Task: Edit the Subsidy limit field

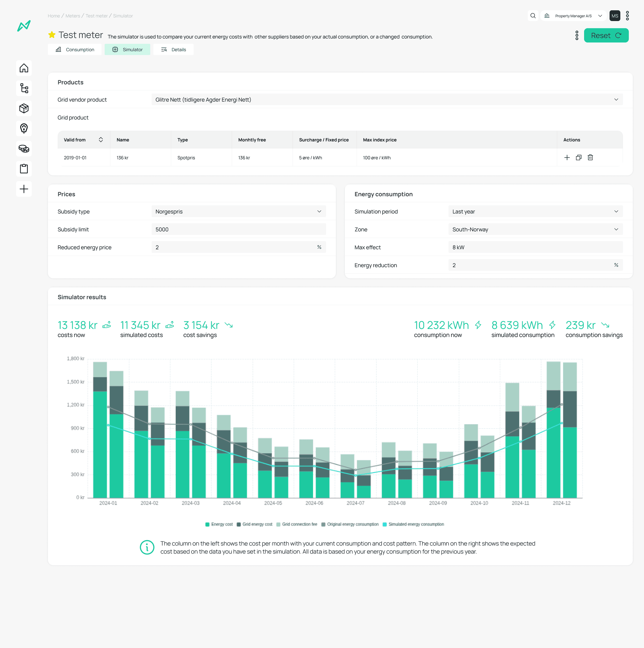Action: coord(238,229)
